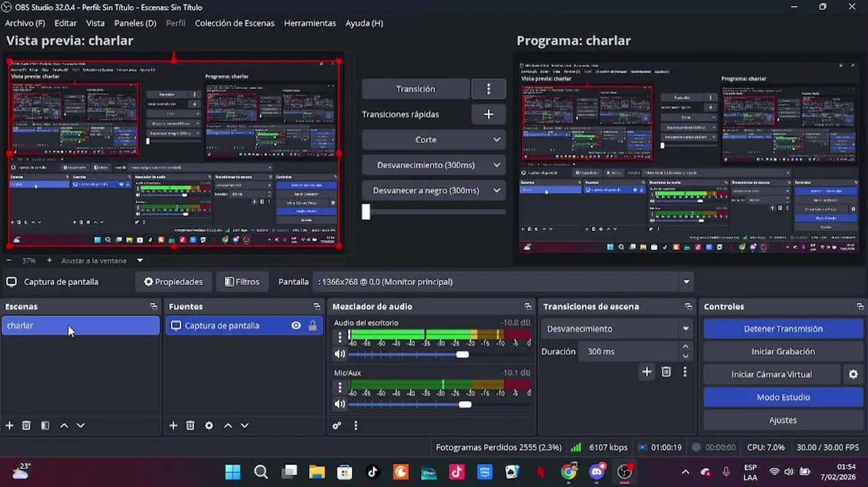This screenshot has height=487, width=868.
Task: Zoom out preview with minus icon
Action: pos(9,260)
